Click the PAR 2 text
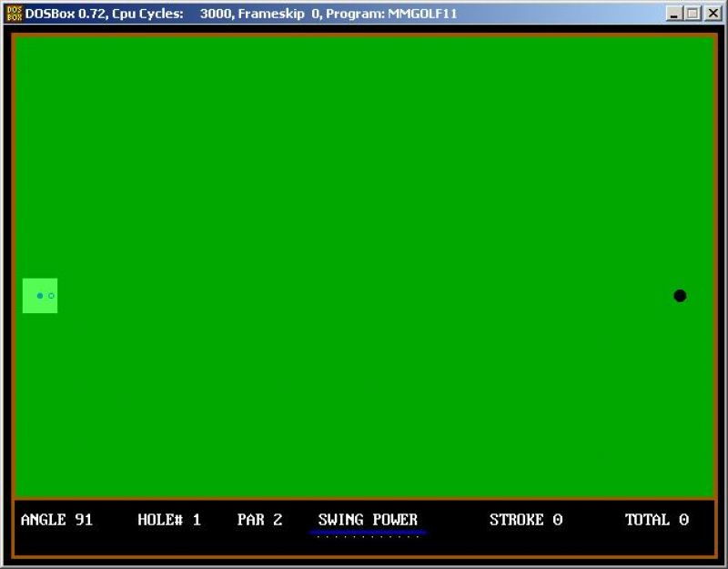This screenshot has width=728, height=569. point(259,519)
